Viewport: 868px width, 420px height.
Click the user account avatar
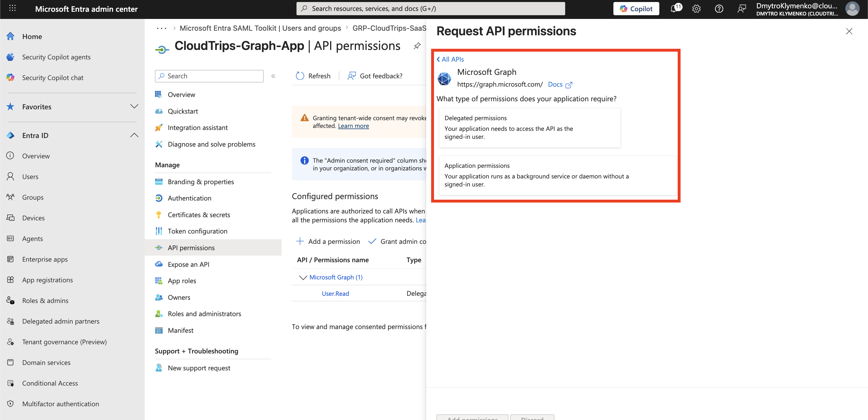pos(852,9)
